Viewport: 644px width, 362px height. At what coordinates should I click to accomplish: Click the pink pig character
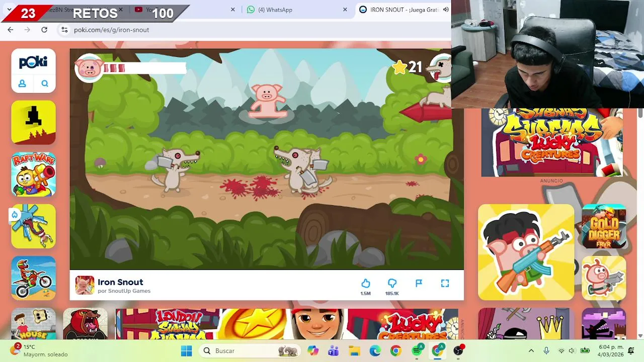(267, 101)
